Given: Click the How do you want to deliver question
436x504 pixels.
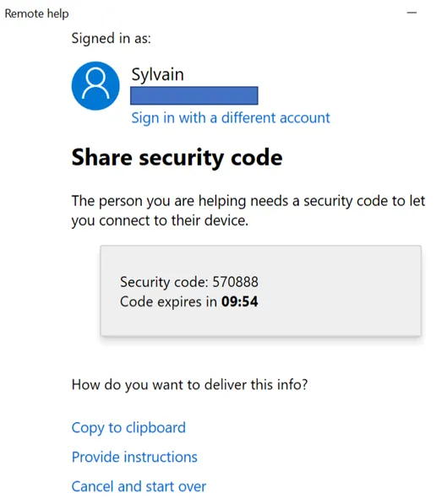Looking at the screenshot, I should [189, 385].
